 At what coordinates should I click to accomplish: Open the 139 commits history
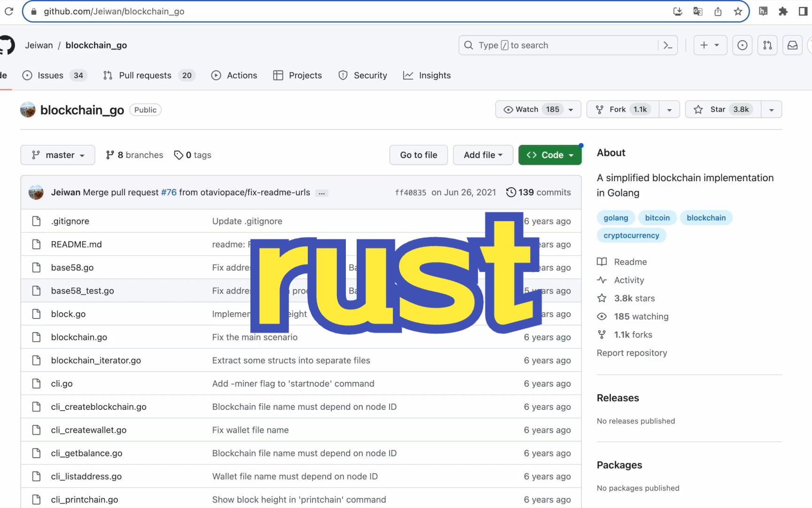(x=539, y=192)
